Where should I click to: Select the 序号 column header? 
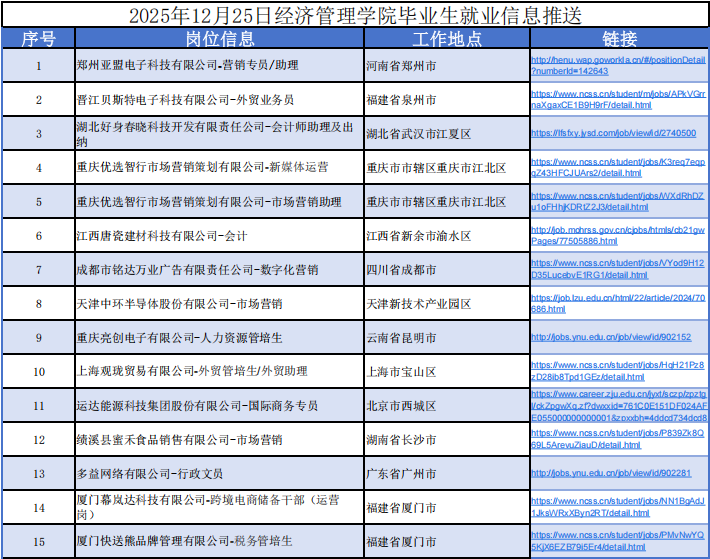click(38, 39)
